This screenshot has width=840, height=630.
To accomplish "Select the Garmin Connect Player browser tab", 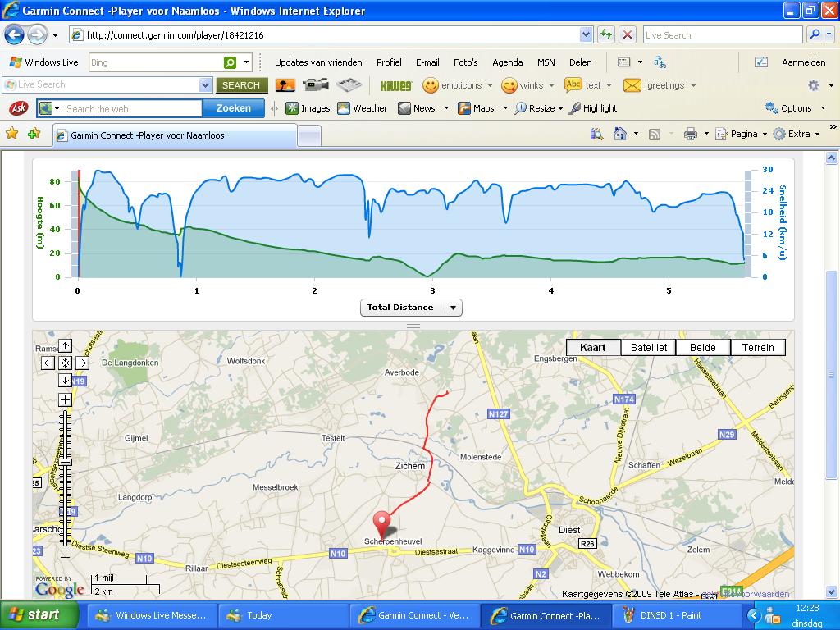I will (175, 135).
